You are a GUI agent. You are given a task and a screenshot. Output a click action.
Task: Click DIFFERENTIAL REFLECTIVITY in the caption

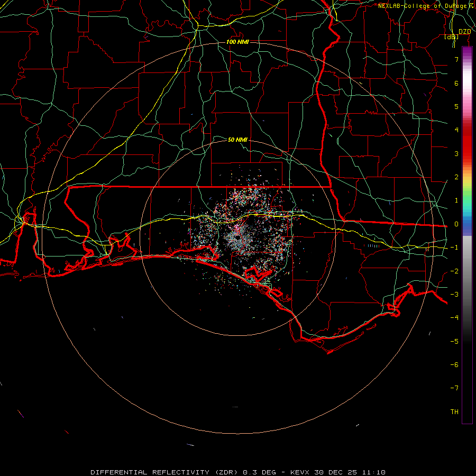150,472
